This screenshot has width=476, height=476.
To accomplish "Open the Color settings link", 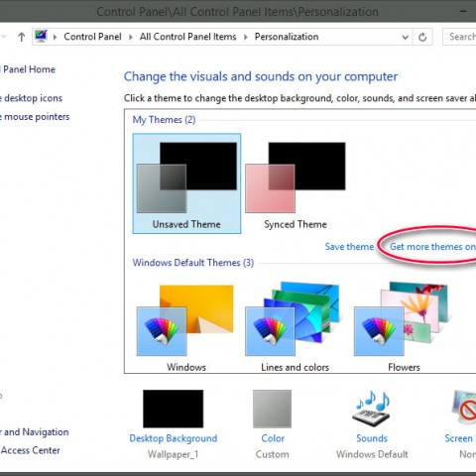I will point(273,438).
